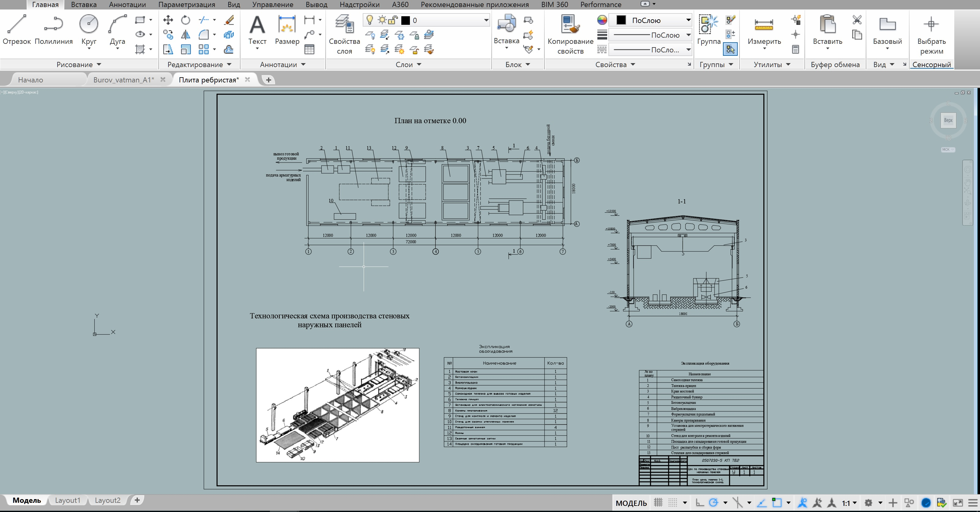Viewport: 980px width, 512px height.
Task: Open the layer selection dropdown
Action: 486,20
